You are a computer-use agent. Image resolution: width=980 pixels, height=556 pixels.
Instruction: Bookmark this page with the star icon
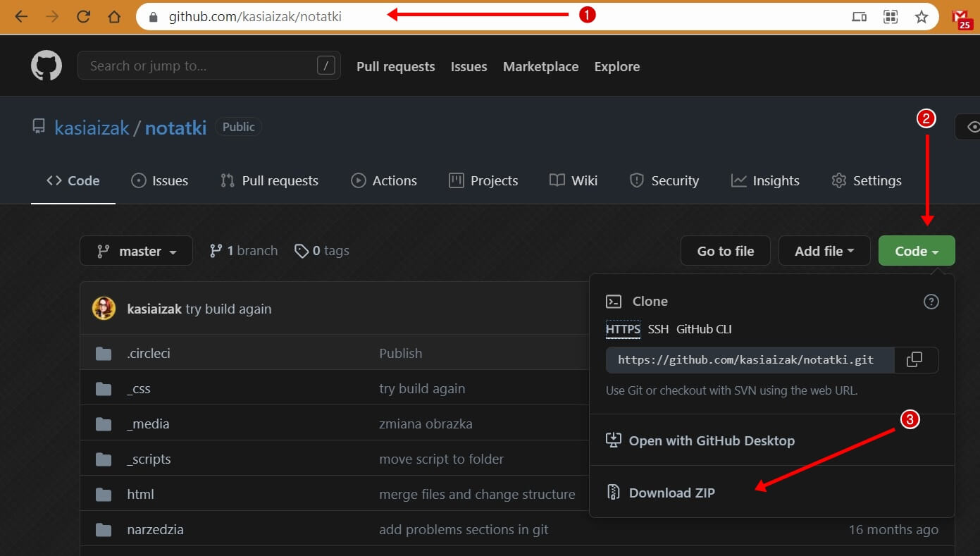pos(921,17)
